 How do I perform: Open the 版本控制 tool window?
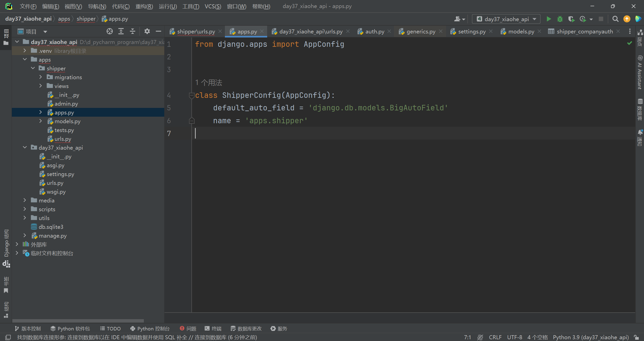point(28,328)
